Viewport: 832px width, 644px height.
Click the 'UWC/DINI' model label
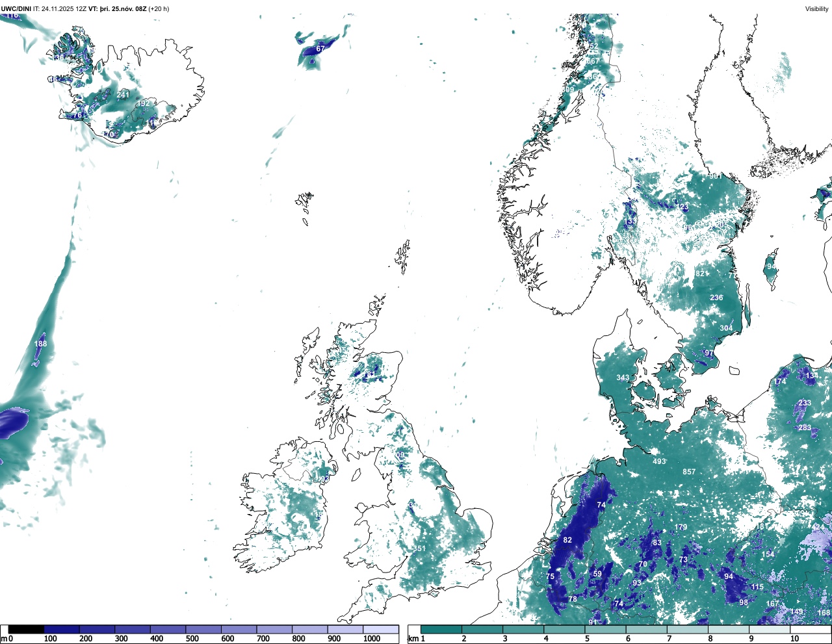click(x=16, y=9)
